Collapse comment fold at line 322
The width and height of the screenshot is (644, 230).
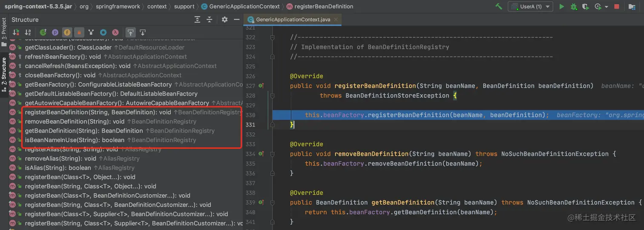[272, 37]
